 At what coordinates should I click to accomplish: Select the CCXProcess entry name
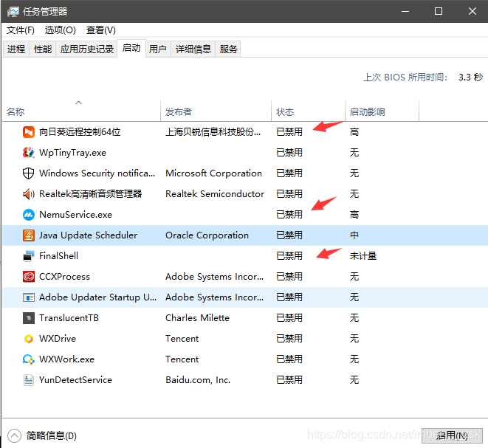click(64, 277)
